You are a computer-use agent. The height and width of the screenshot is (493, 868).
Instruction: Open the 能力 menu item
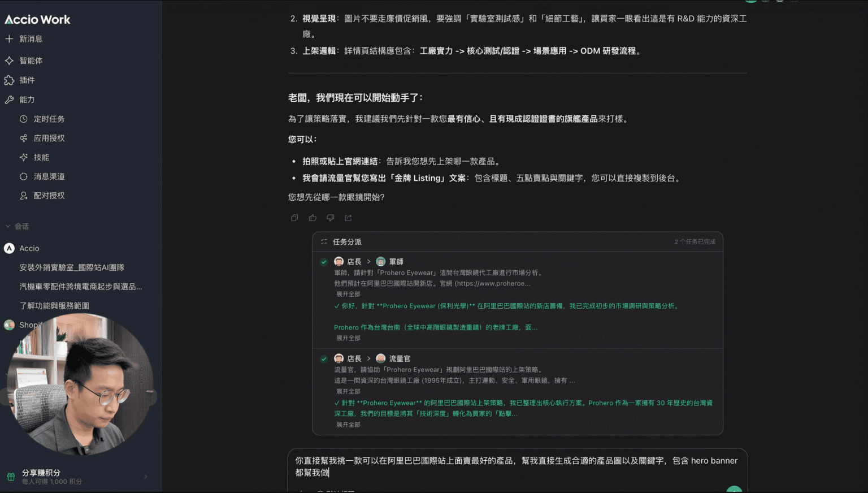(27, 100)
